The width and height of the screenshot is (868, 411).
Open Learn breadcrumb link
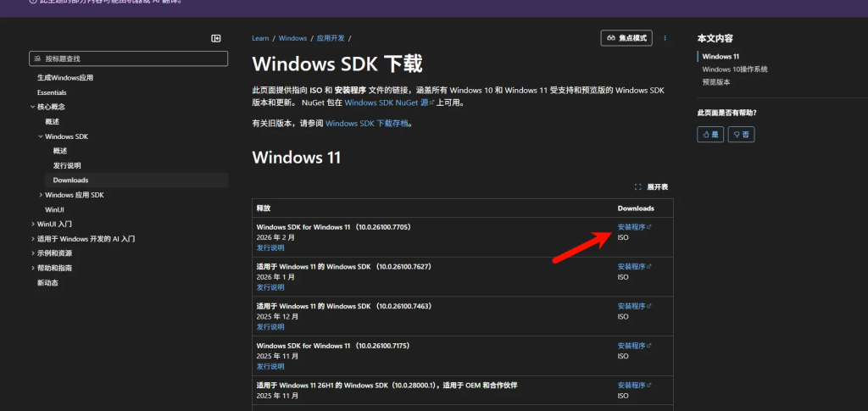point(260,38)
